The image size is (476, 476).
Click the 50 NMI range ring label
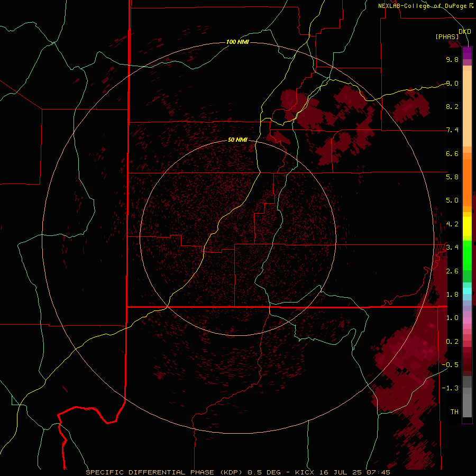coord(237,140)
